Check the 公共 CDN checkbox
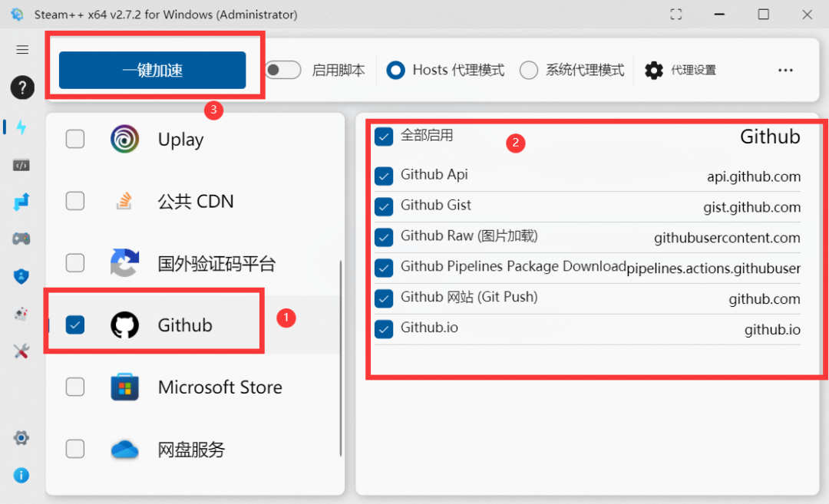This screenshot has height=504, width=829. (75, 201)
